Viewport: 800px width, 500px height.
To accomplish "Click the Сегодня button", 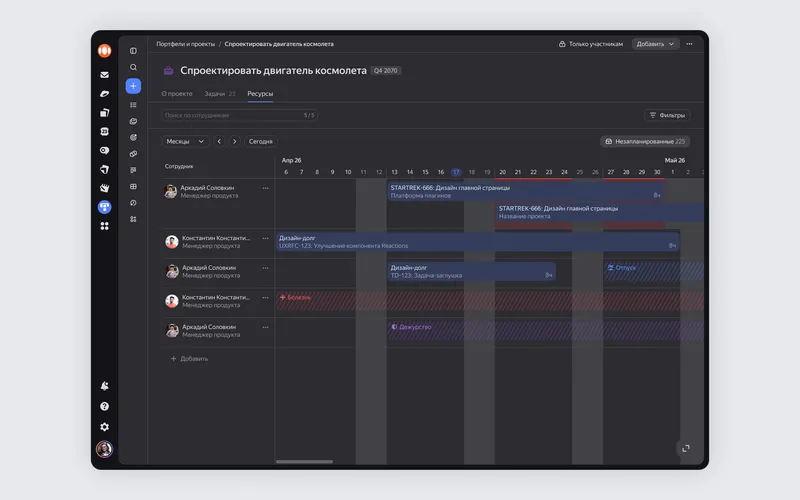I will click(261, 141).
